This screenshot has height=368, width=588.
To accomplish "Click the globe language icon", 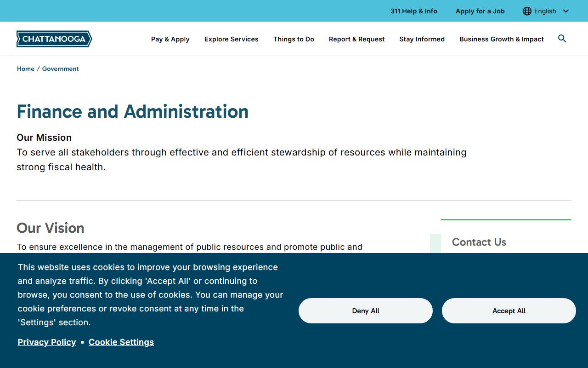I will (x=527, y=11).
